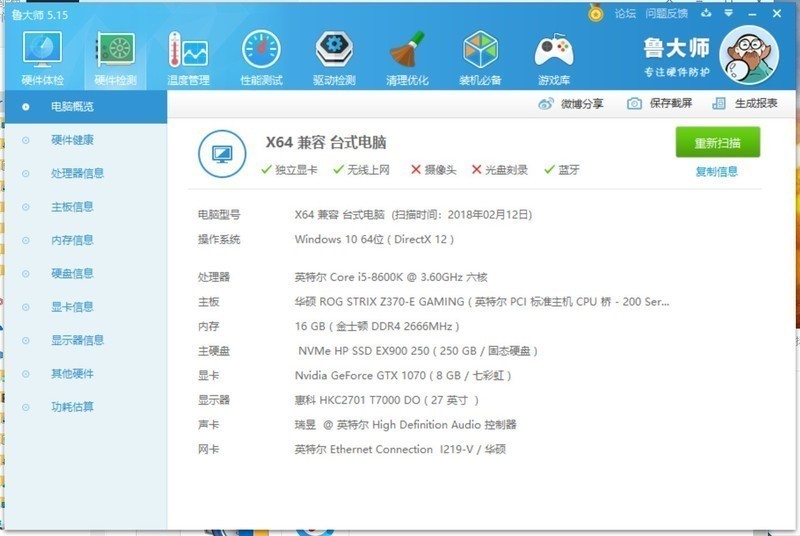Open 问题反馈 feedback link

pos(666,13)
